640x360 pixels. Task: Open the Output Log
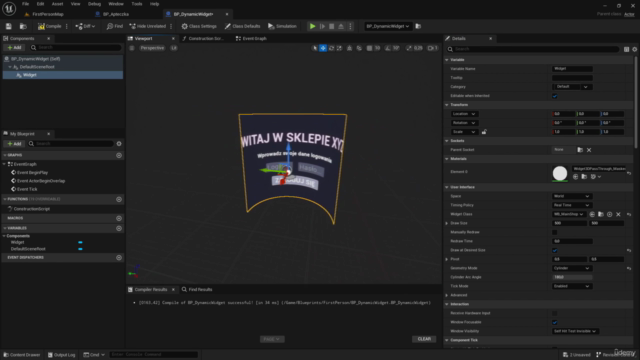click(62, 355)
